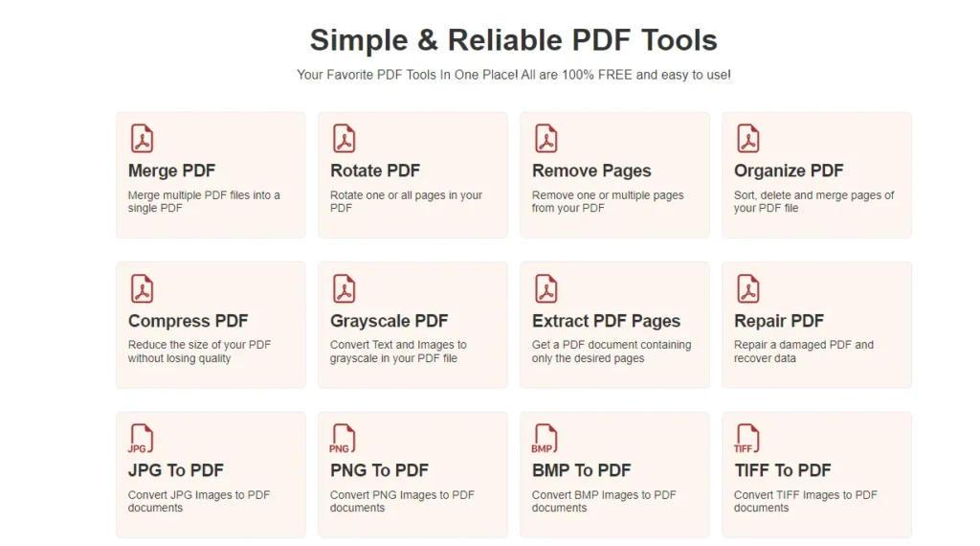The height and width of the screenshot is (546, 980).
Task: Click the JPG file icon
Action: click(x=141, y=439)
